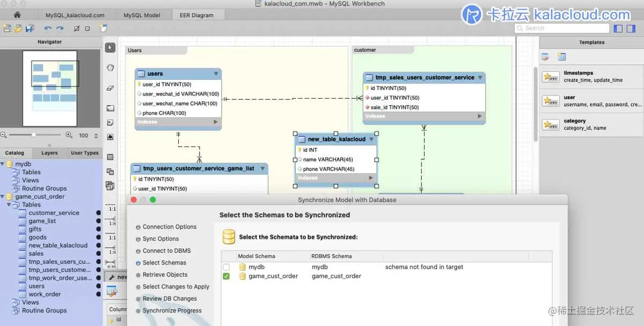Select the new_table_kalacloud diagram table header
Image resolution: width=644 pixels, height=326 pixels.
point(336,139)
